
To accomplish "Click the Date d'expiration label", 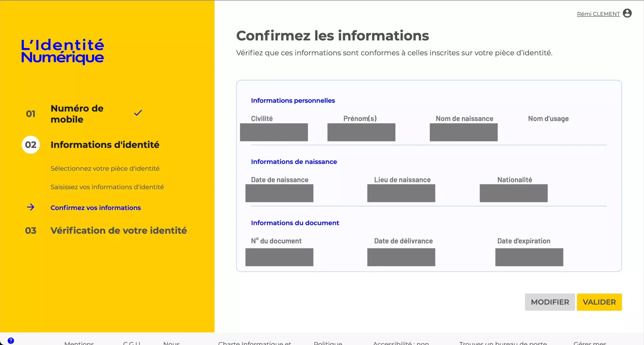I will pos(524,241).
